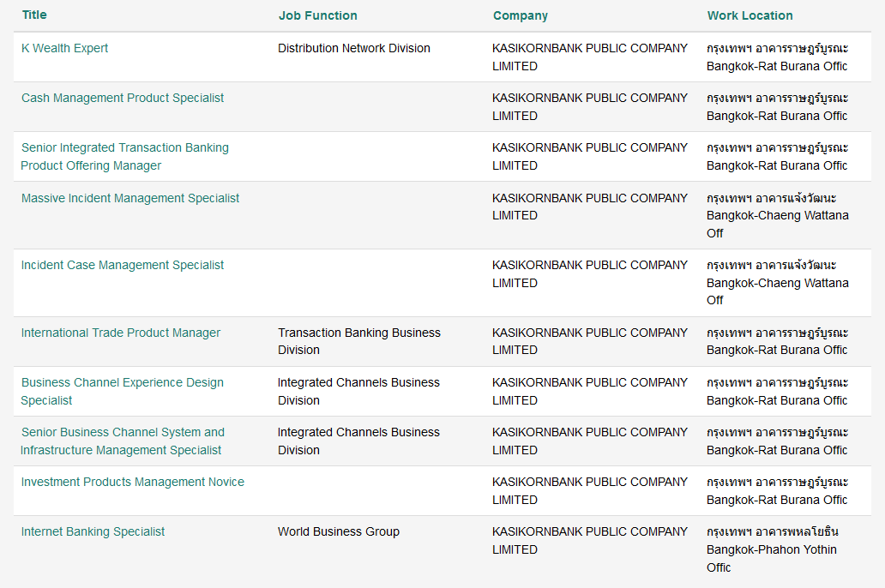Sort by the Company column header

(521, 15)
